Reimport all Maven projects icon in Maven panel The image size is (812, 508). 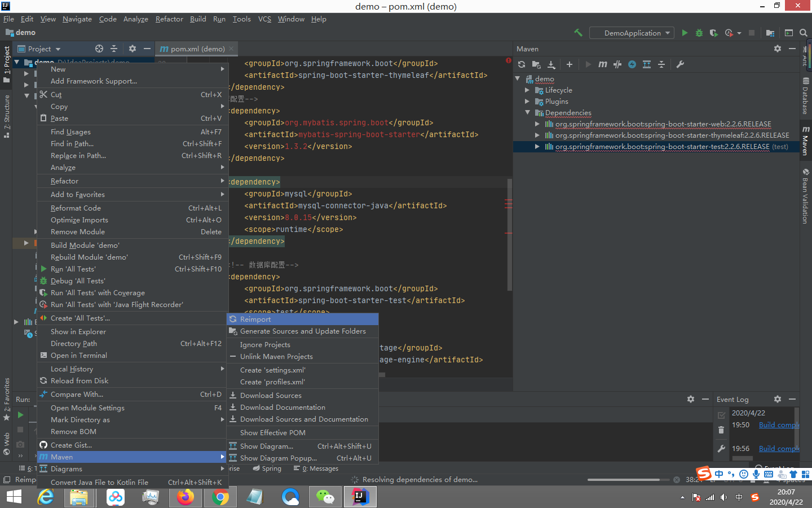tap(522, 64)
